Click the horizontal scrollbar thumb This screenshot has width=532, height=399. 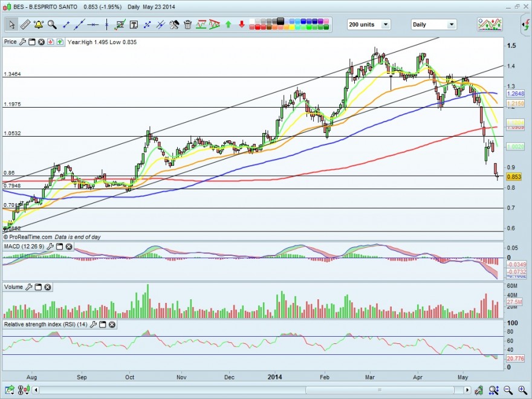pos(380,390)
